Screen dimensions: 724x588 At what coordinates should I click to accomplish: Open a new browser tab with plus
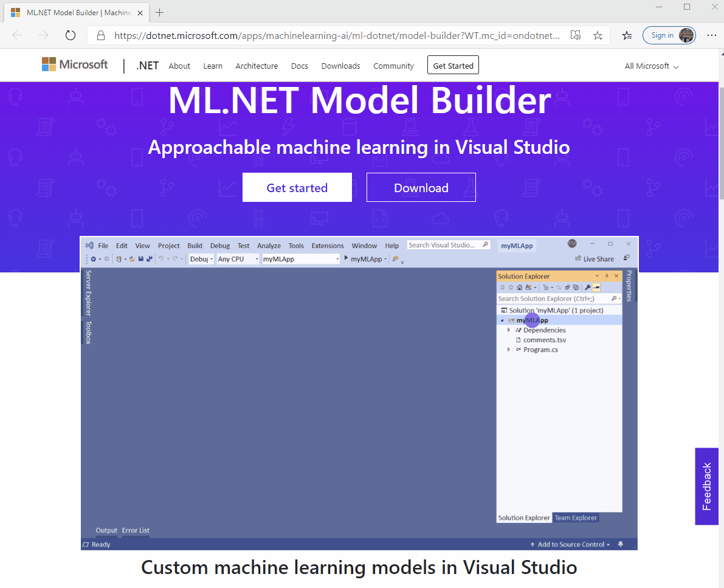point(160,13)
